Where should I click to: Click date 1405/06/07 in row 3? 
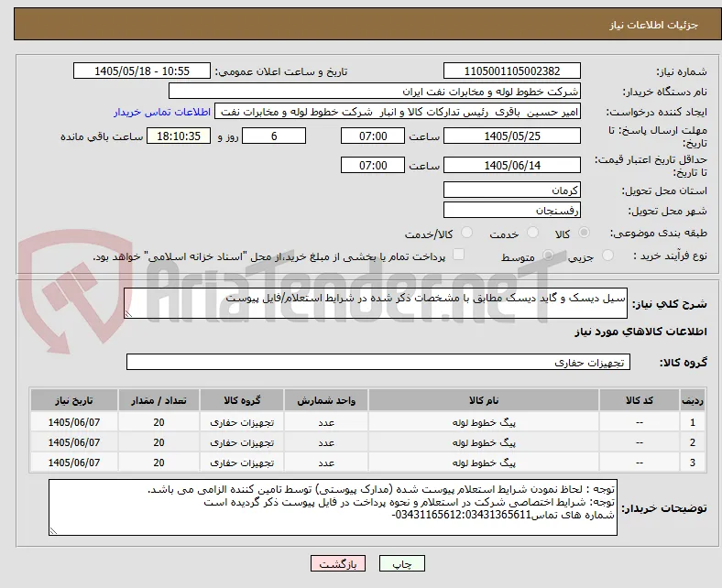pos(74,463)
